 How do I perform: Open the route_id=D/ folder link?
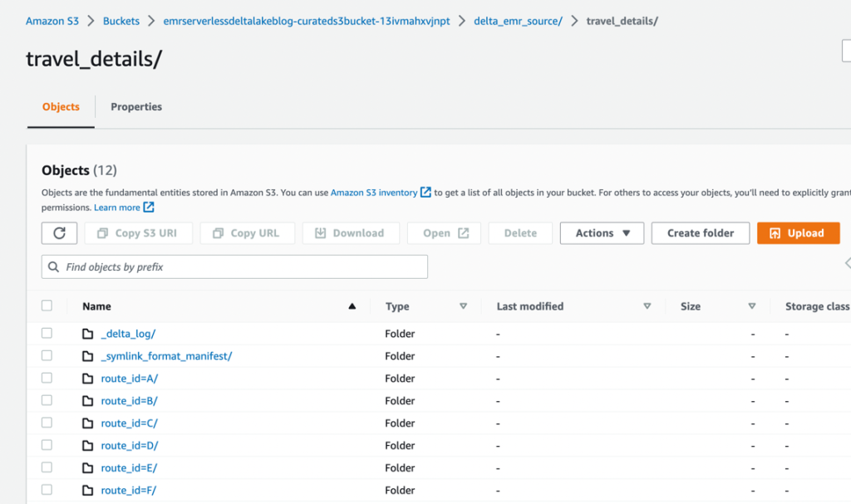click(x=129, y=445)
